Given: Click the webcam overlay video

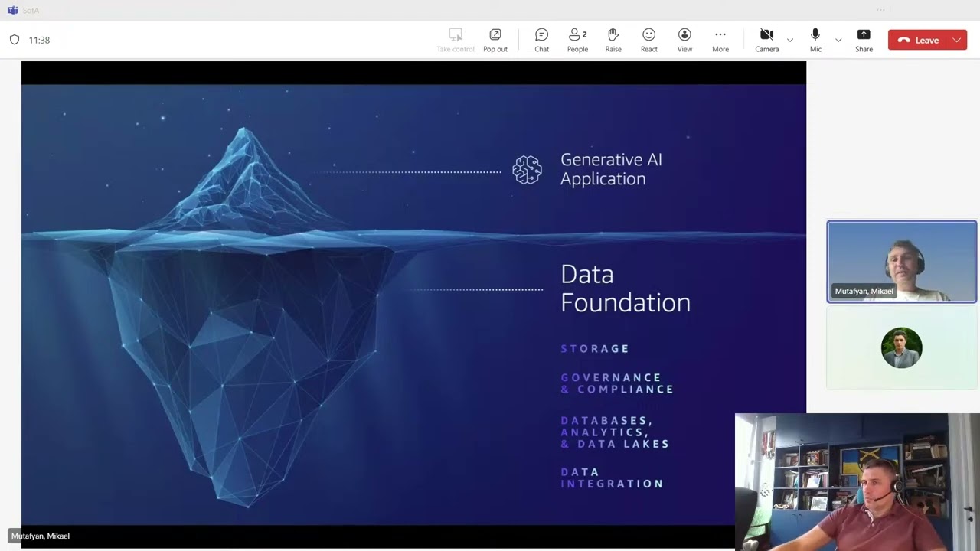Looking at the screenshot, I should [857, 482].
